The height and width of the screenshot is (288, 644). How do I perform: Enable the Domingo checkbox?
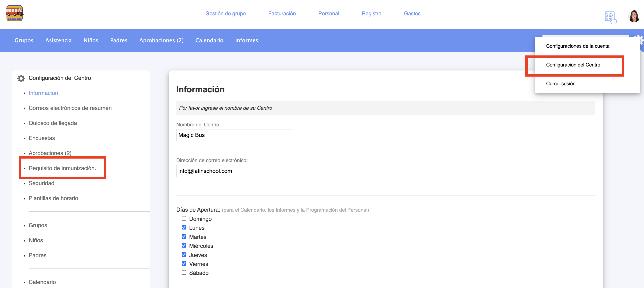click(184, 218)
